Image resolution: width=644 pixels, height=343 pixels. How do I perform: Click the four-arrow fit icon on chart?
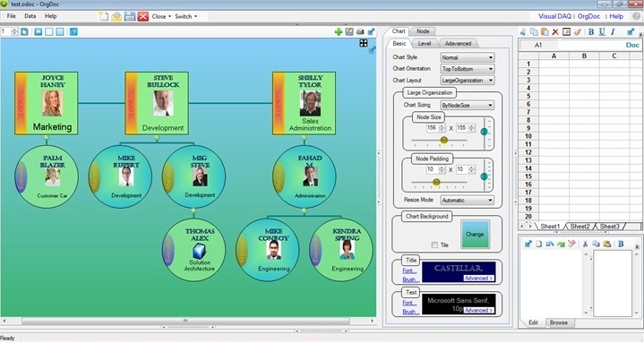pyautogui.click(x=364, y=43)
